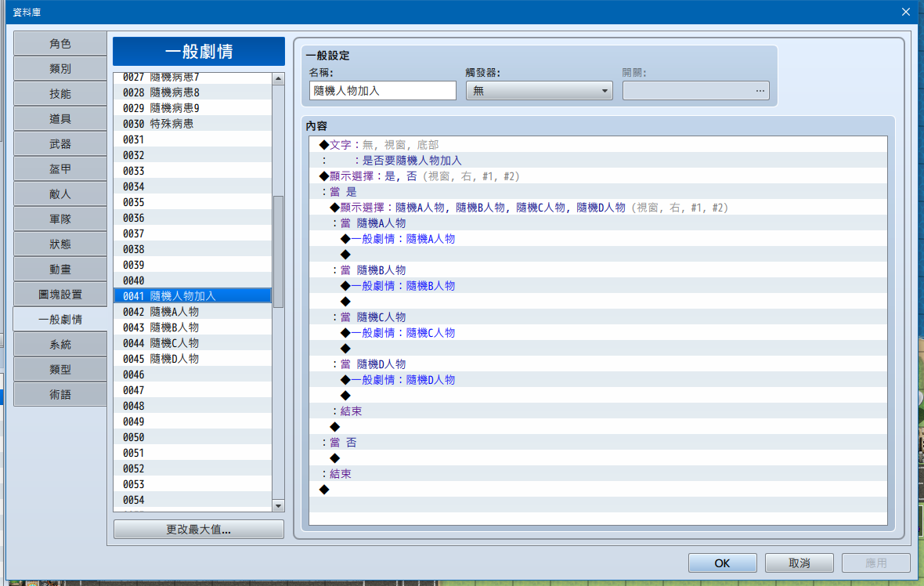The height and width of the screenshot is (586, 924).
Task: Close the 資料庫 window
Action: tap(906, 12)
